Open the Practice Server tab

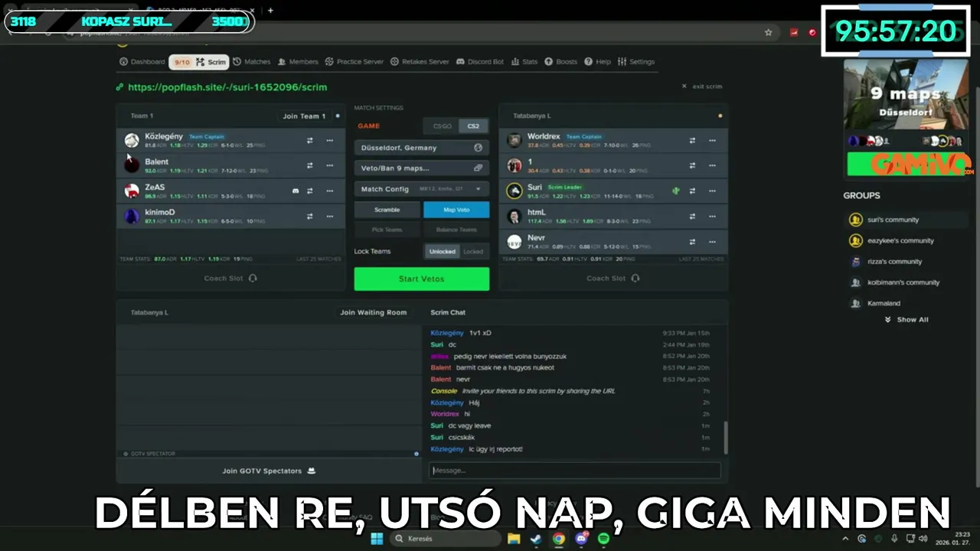point(354,62)
